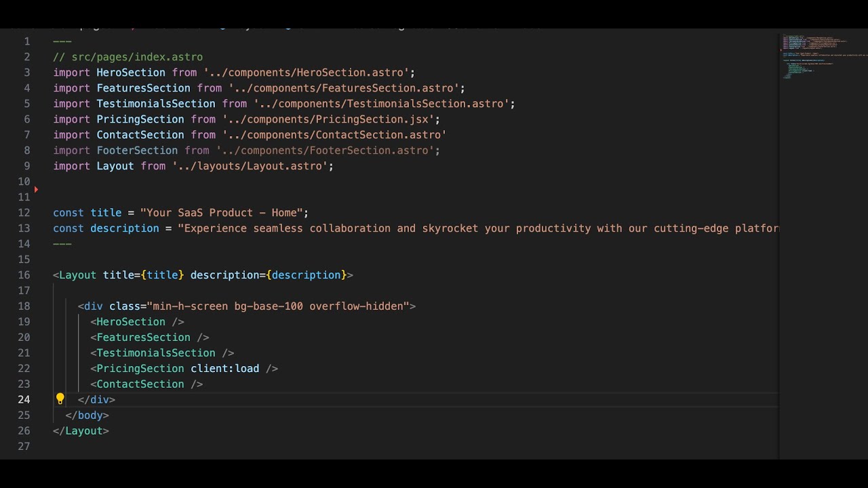Click line number 24 in the gutter
This screenshot has height=488, width=868.
click(24, 400)
